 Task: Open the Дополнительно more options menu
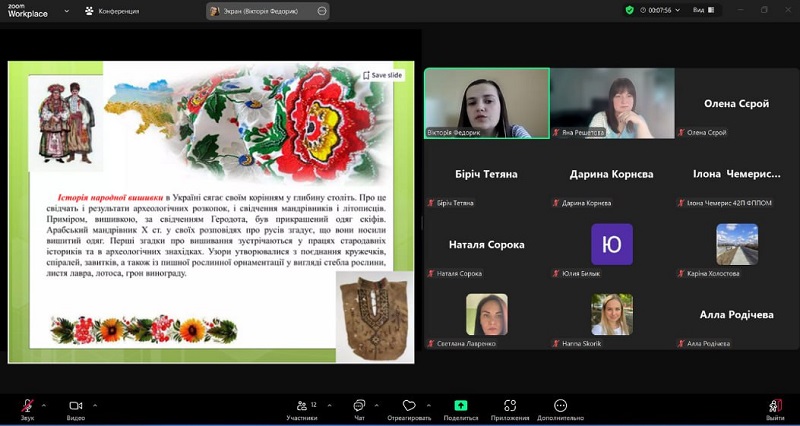pos(560,408)
